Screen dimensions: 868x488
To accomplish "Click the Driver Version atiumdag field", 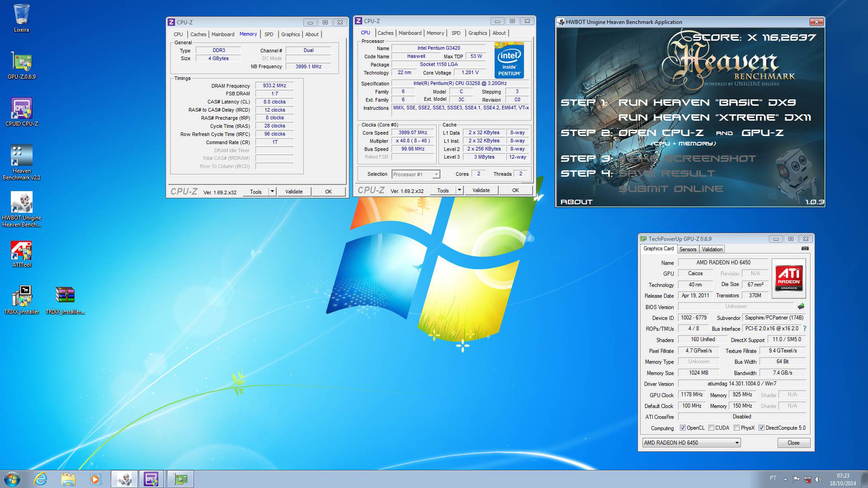I will tap(742, 384).
